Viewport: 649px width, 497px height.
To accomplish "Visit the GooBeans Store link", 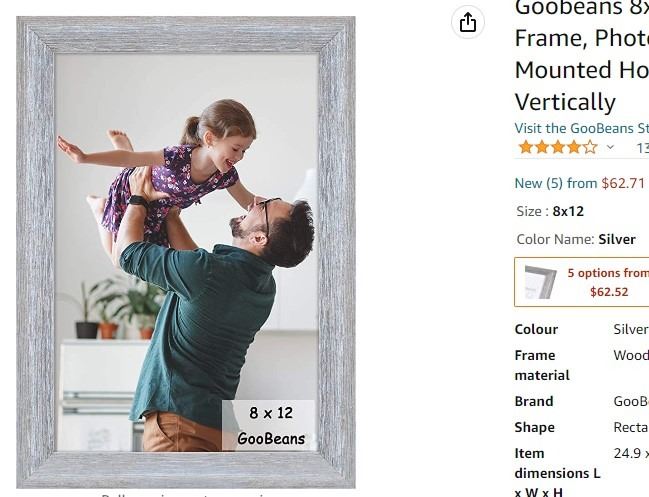I will 582,128.
